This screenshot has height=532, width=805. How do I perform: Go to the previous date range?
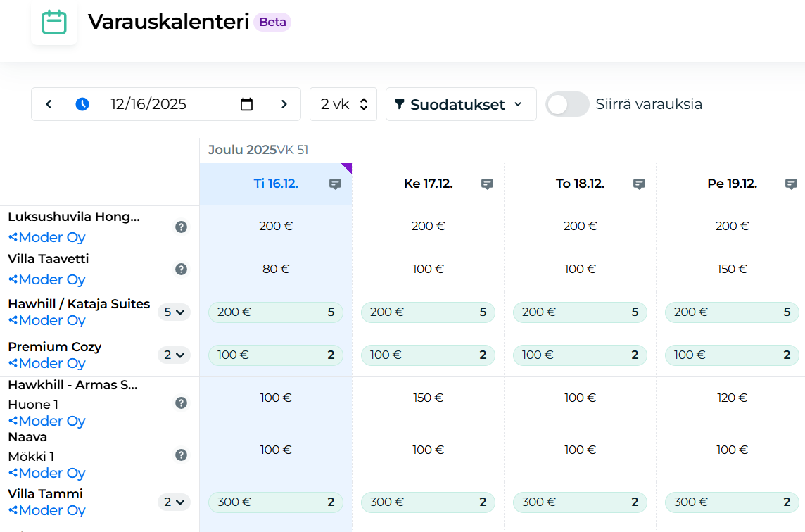click(48, 103)
